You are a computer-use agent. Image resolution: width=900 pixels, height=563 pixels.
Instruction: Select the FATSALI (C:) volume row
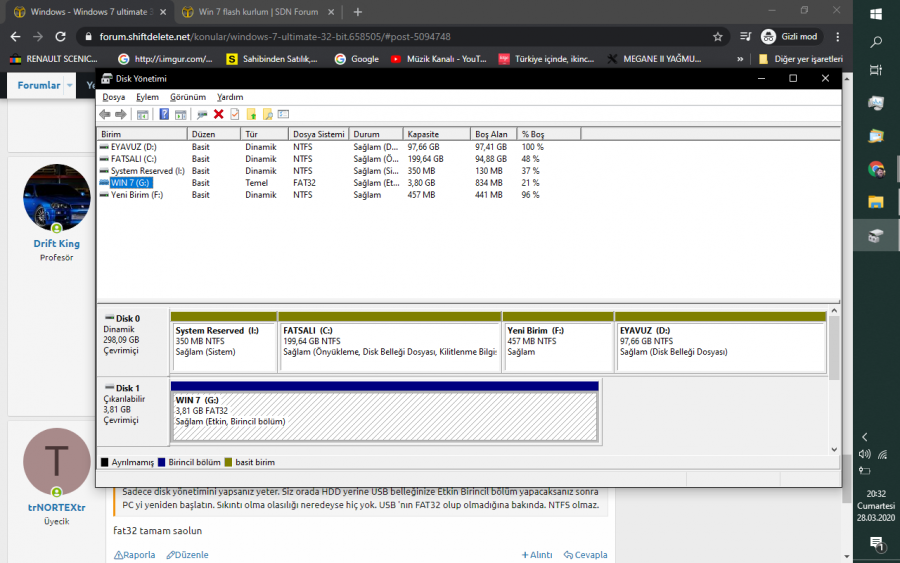point(134,159)
